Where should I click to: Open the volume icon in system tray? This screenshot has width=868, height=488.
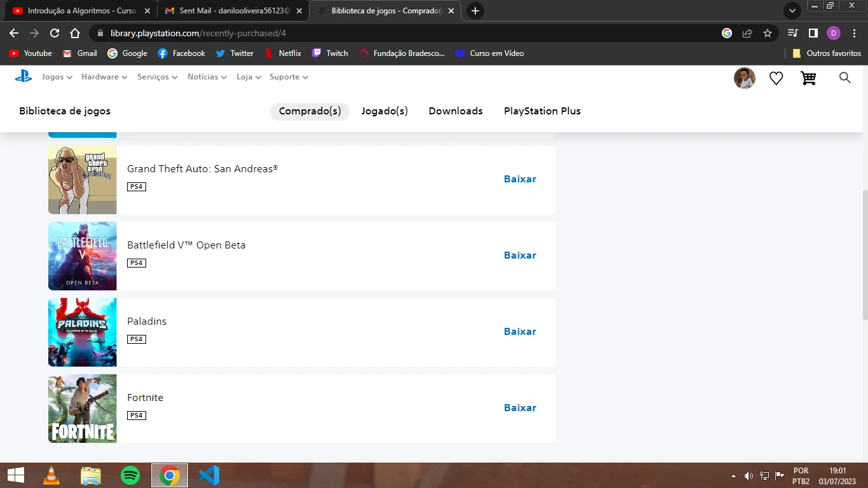pos(749,476)
